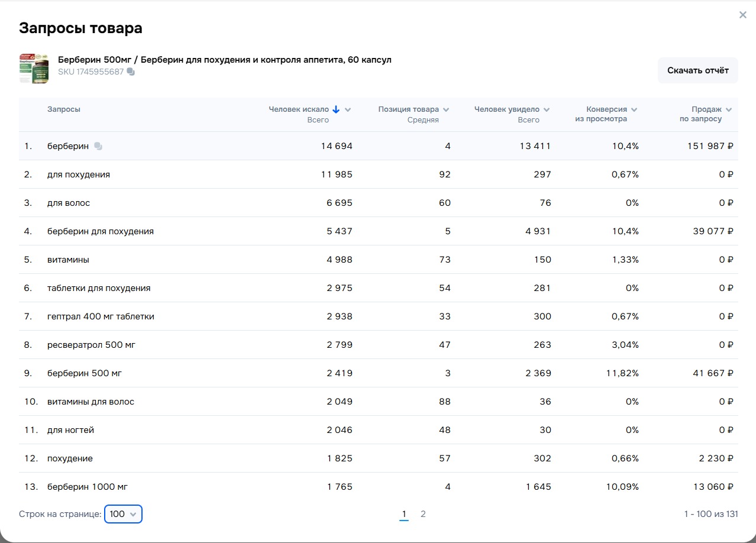Click the 'Запросы' column header
Image resolution: width=756 pixels, height=543 pixels.
(64, 109)
